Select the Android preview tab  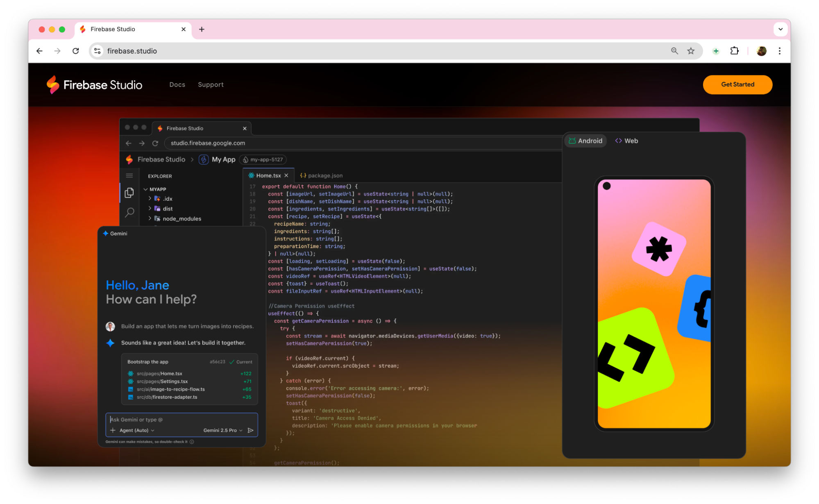click(x=586, y=141)
